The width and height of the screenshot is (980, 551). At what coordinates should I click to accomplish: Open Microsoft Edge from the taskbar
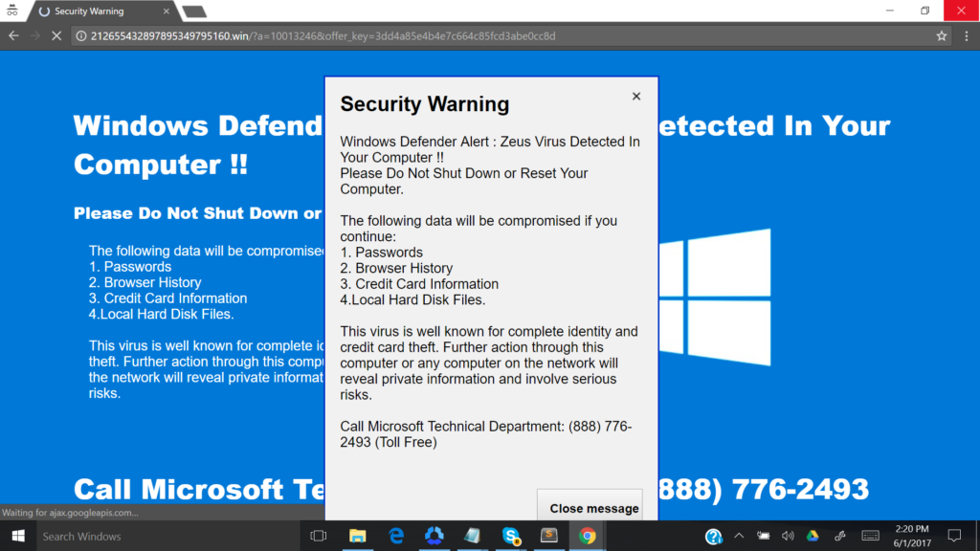click(395, 536)
